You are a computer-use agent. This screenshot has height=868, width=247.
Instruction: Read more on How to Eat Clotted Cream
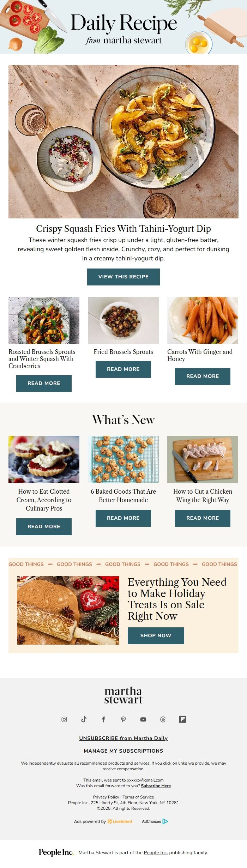pyautogui.click(x=44, y=526)
